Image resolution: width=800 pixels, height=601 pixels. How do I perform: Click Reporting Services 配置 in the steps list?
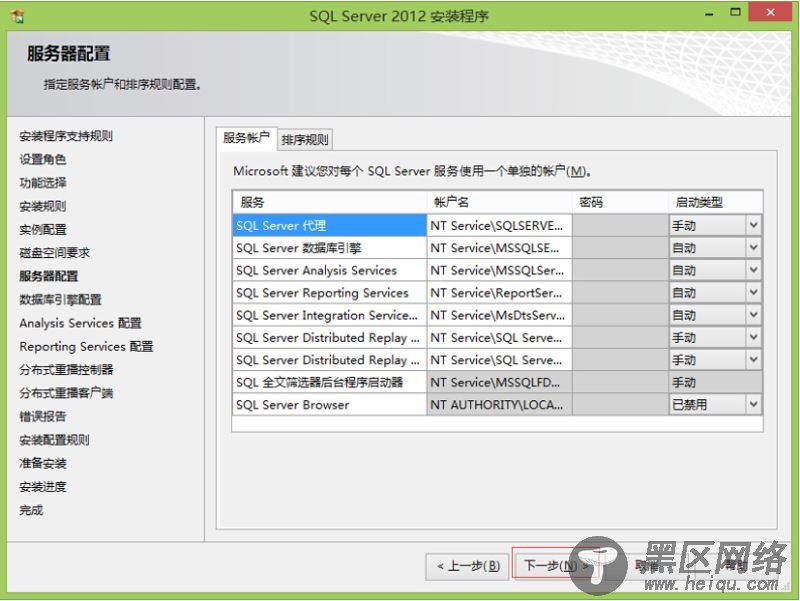point(86,346)
